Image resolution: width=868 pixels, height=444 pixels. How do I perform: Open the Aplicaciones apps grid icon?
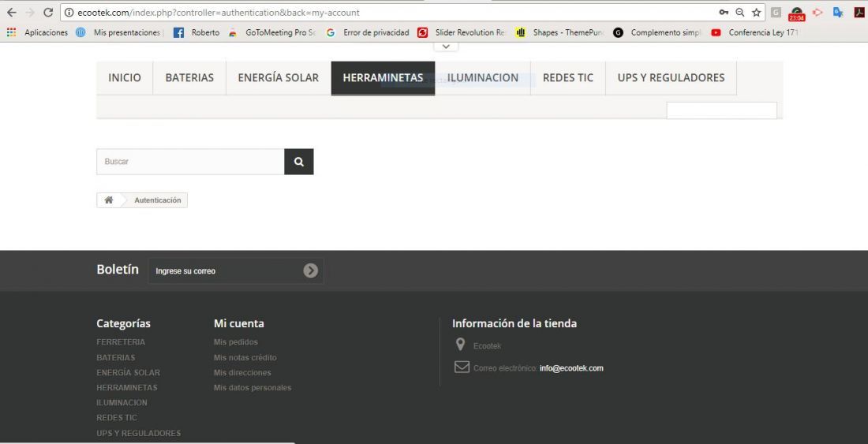(x=11, y=32)
